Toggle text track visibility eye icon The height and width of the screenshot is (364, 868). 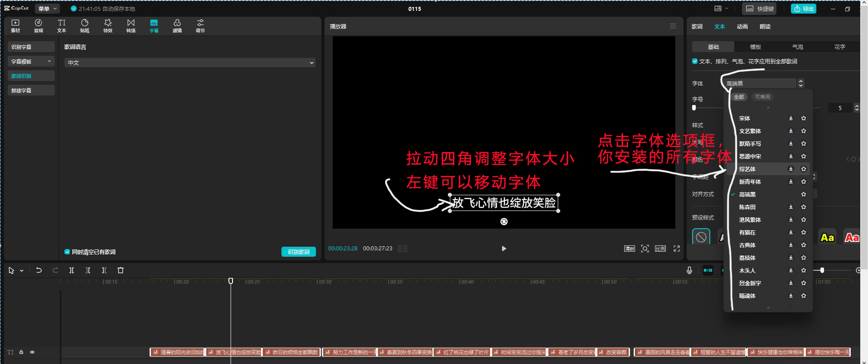pos(32,352)
